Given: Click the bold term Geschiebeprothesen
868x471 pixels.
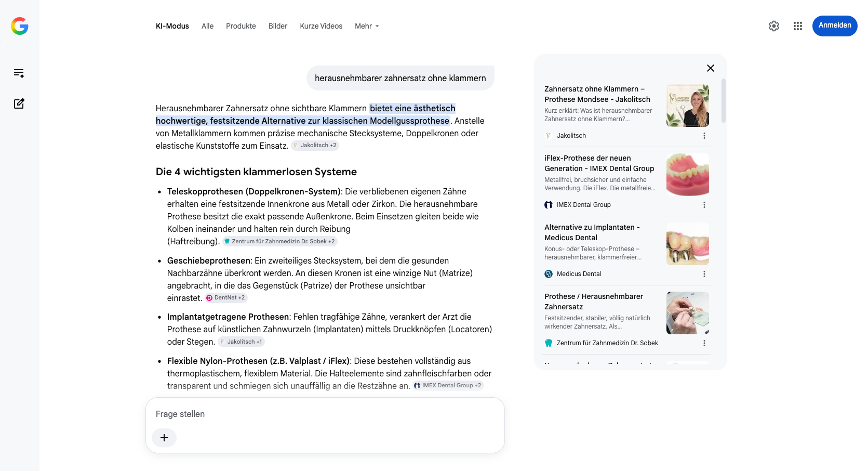Looking at the screenshot, I should (x=209, y=261).
